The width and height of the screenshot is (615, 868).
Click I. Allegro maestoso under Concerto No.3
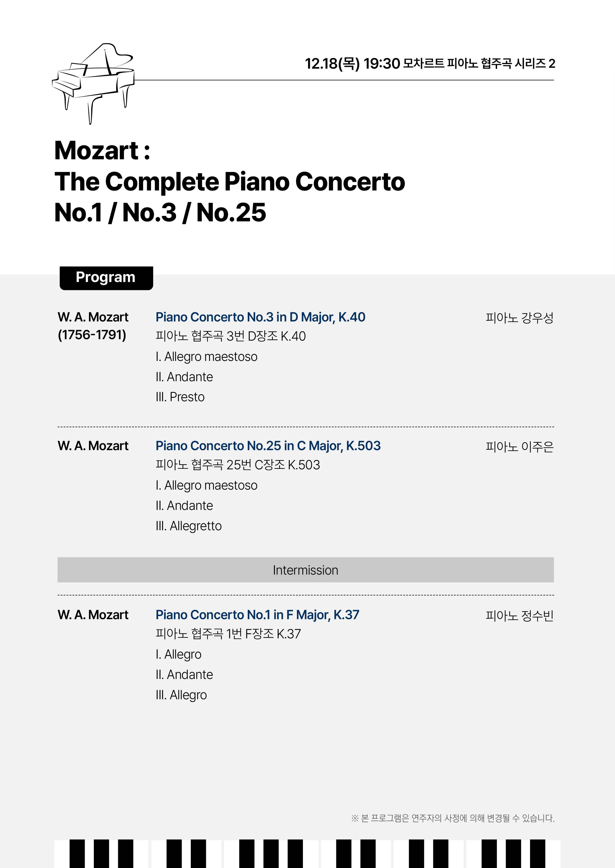coord(207,357)
